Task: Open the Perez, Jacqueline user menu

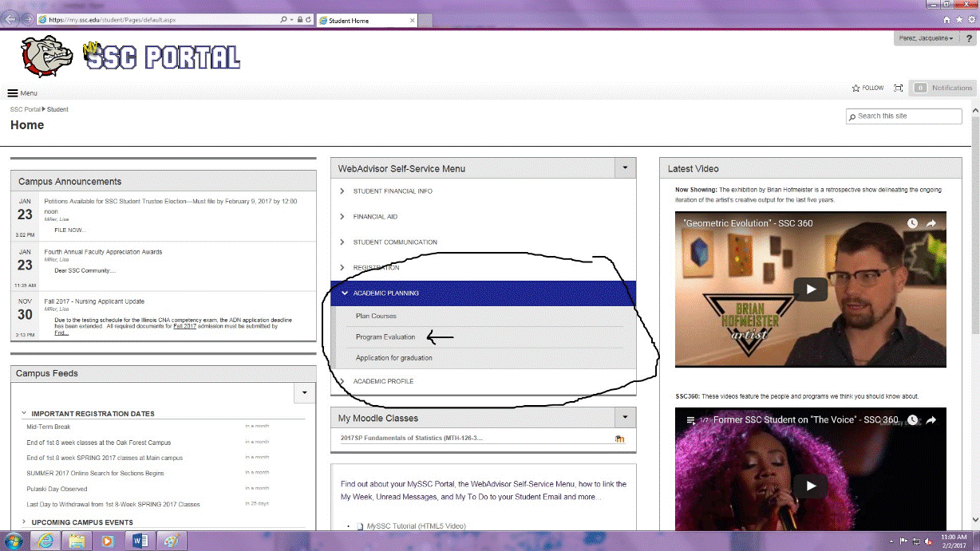Action: tap(926, 38)
